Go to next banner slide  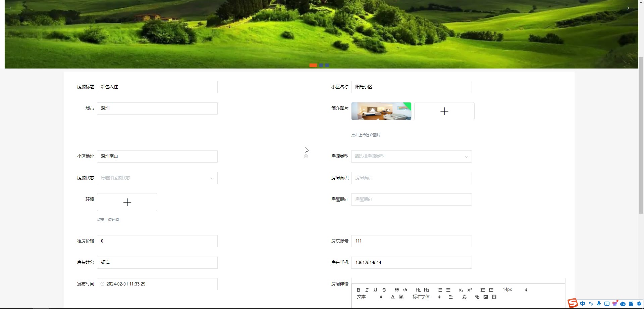coord(628,8)
